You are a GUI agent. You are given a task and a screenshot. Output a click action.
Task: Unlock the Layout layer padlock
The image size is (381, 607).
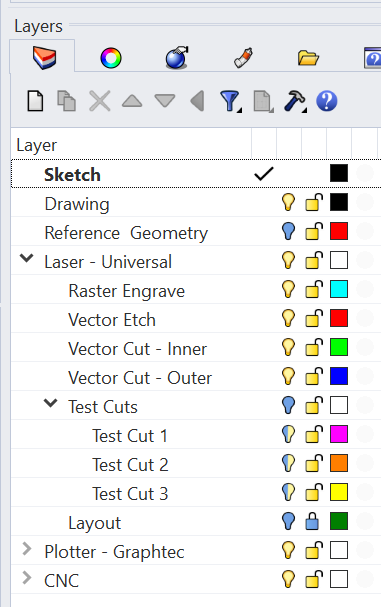[312, 521]
